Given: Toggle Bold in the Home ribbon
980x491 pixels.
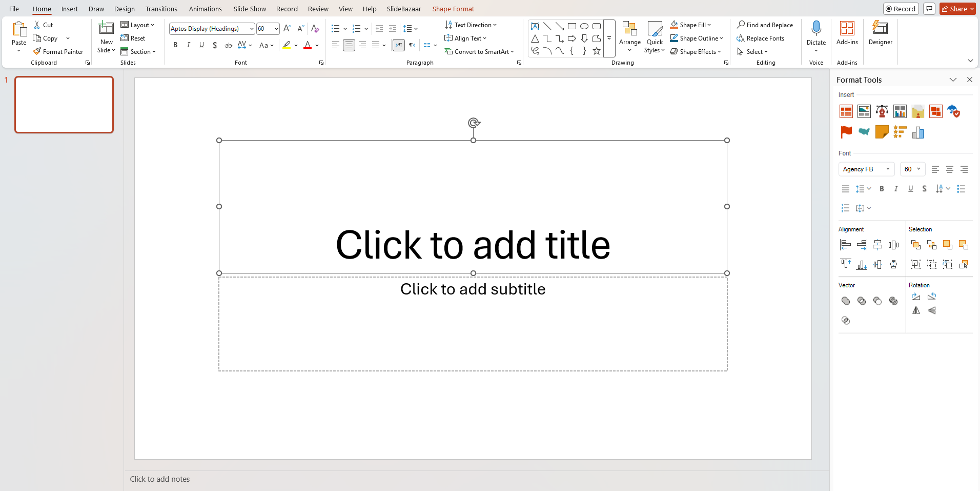Looking at the screenshot, I should point(175,45).
